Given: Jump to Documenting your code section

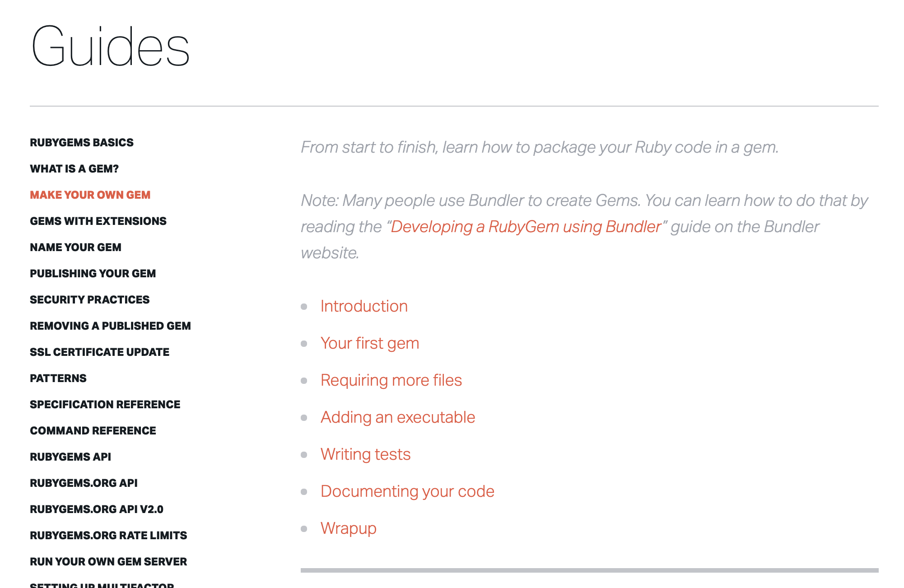Looking at the screenshot, I should coord(407,491).
